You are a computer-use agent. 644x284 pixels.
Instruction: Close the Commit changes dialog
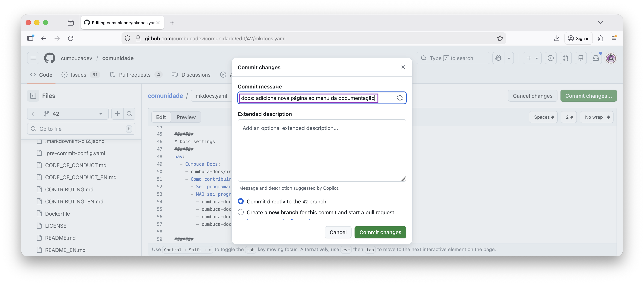tap(403, 67)
